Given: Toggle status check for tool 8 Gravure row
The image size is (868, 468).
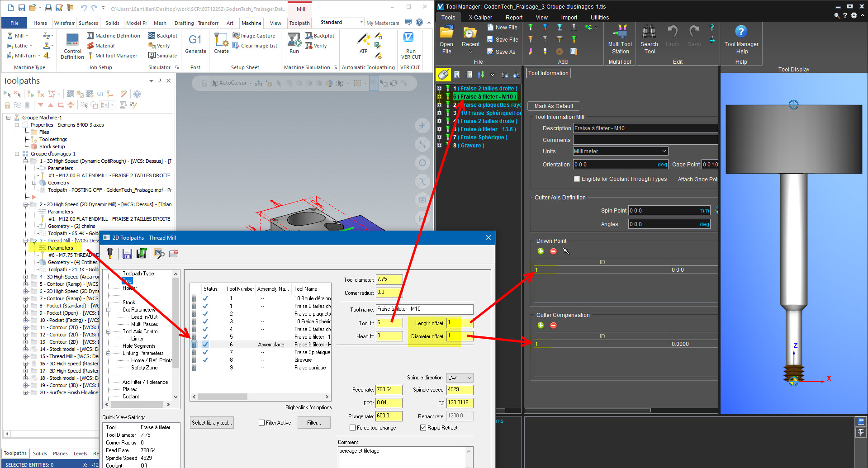Looking at the screenshot, I should click(205, 360).
